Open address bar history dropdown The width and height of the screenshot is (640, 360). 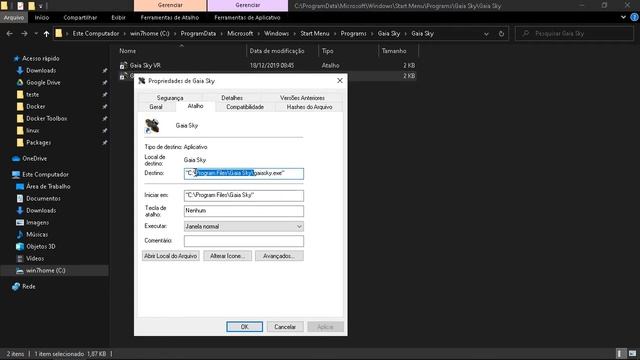(486, 34)
